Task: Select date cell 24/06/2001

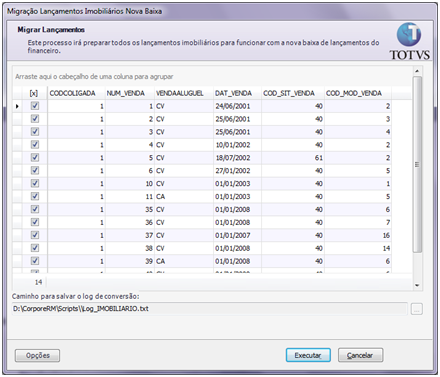Action: pos(237,106)
